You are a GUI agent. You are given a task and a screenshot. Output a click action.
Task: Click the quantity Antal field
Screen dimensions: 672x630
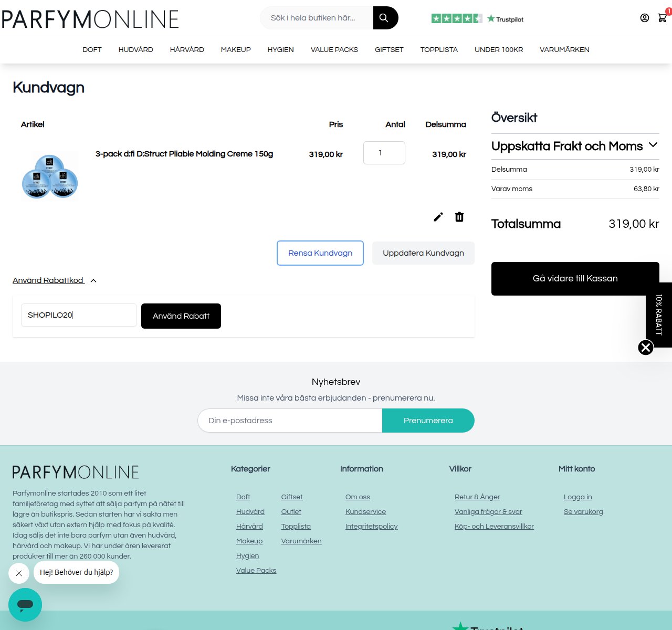(x=384, y=153)
